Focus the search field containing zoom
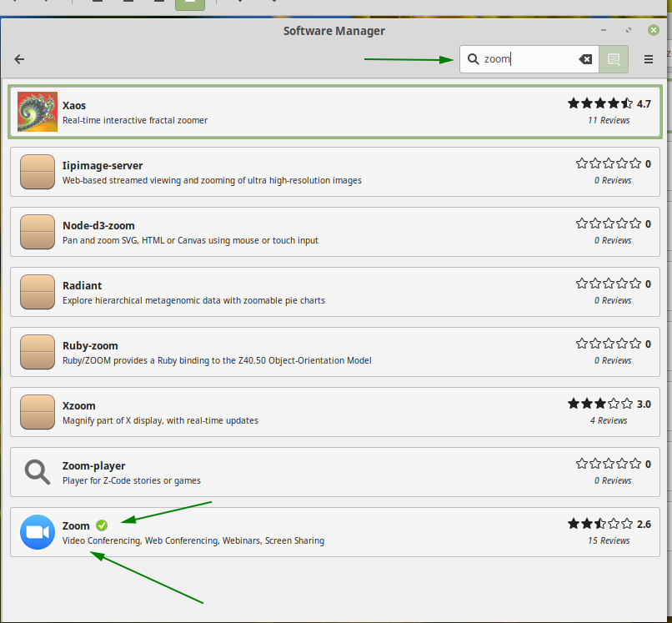This screenshot has height=623, width=672. pos(529,59)
